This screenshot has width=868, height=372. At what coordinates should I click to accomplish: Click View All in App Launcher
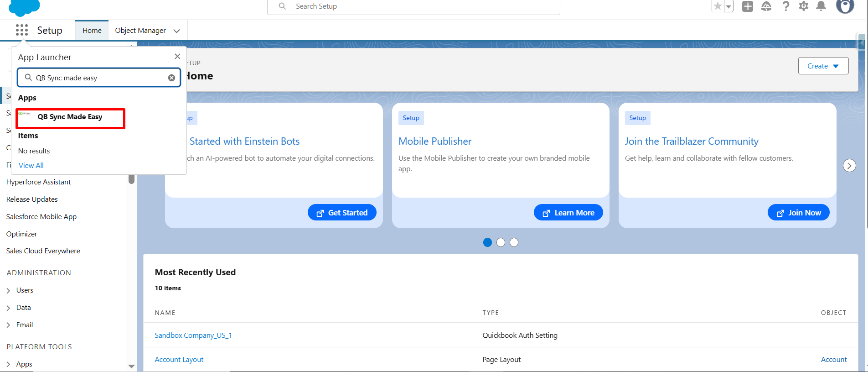pos(31,165)
